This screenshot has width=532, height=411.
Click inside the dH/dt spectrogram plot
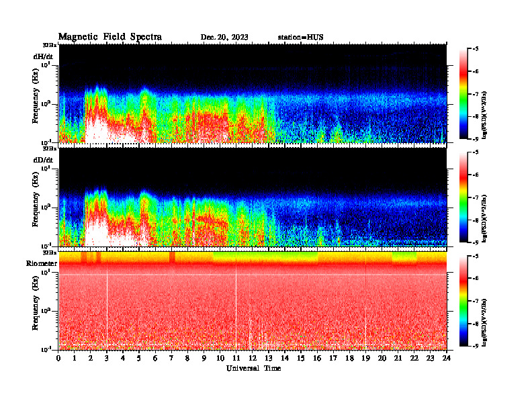coord(253,93)
